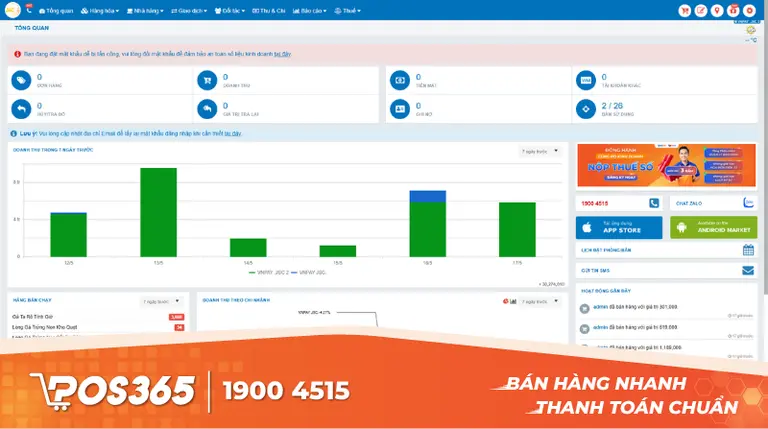
Task: Select the Gà Ta Rô Tinh Giờ top-selling row
Action: pyautogui.click(x=98, y=317)
